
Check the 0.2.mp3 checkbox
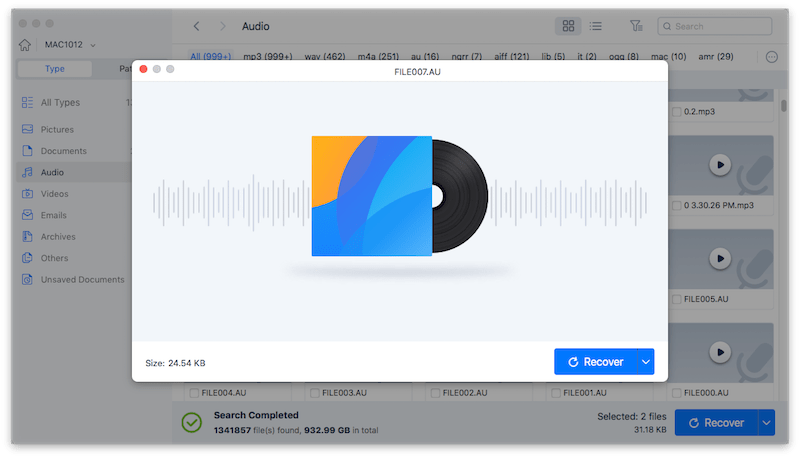point(677,112)
